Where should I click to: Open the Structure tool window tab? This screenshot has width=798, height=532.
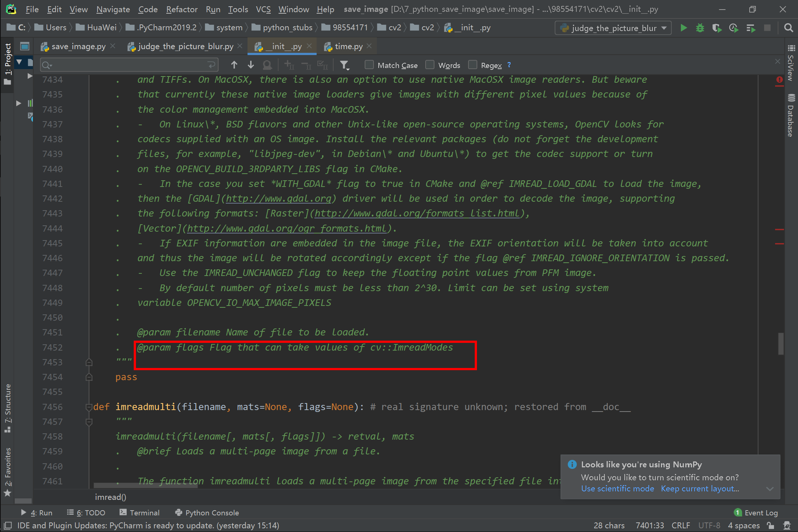tap(7, 408)
